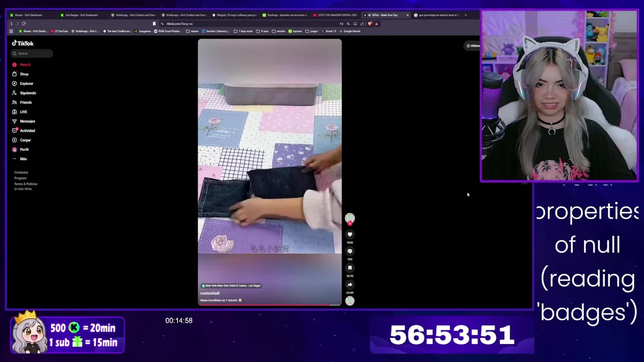The width and height of the screenshot is (644, 362).
Task: Click the TikTok logo
Action: tap(23, 43)
